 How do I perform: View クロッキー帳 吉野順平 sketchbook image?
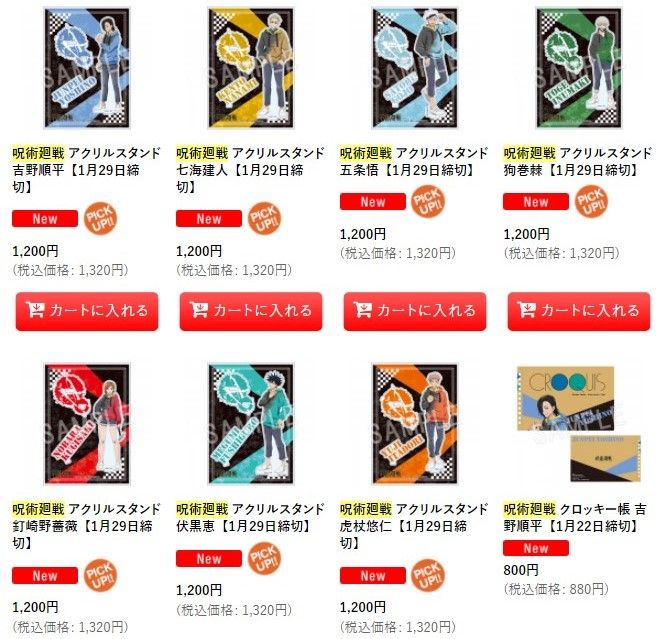pyautogui.click(x=579, y=424)
